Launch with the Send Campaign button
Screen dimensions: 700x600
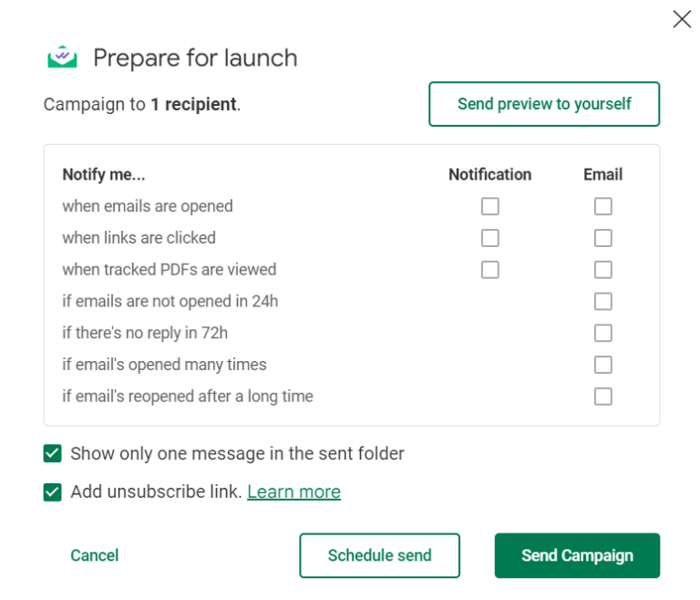tap(577, 555)
